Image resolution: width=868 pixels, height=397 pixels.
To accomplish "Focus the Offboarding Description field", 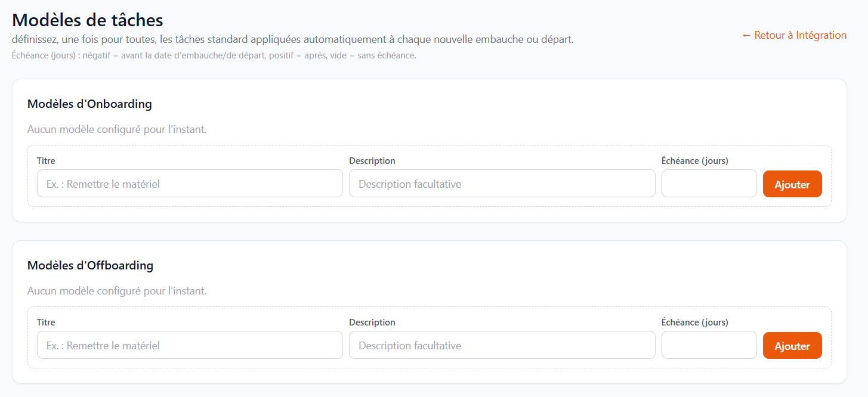I will (502, 345).
